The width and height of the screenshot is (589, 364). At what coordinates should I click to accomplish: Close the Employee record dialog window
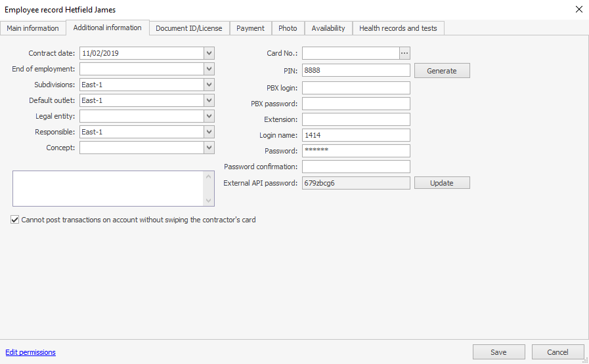click(578, 9)
